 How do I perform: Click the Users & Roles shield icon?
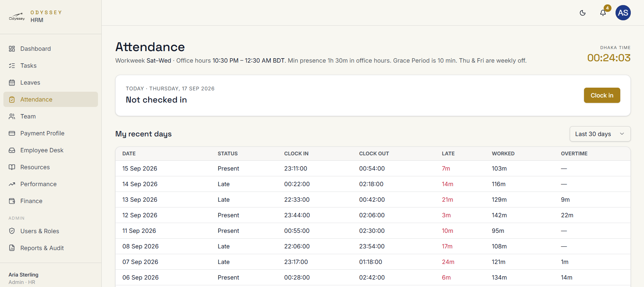(x=12, y=231)
